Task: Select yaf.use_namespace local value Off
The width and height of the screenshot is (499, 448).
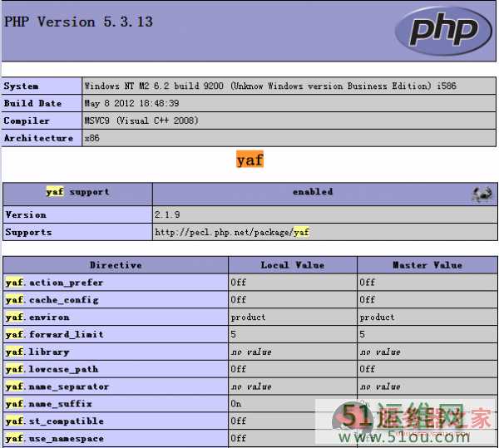Action: pyautogui.click(x=293, y=439)
